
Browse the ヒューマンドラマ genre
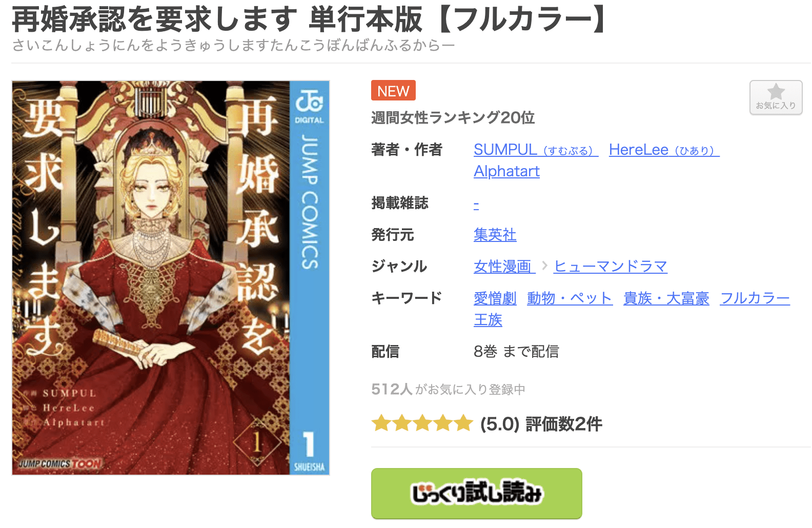(611, 266)
